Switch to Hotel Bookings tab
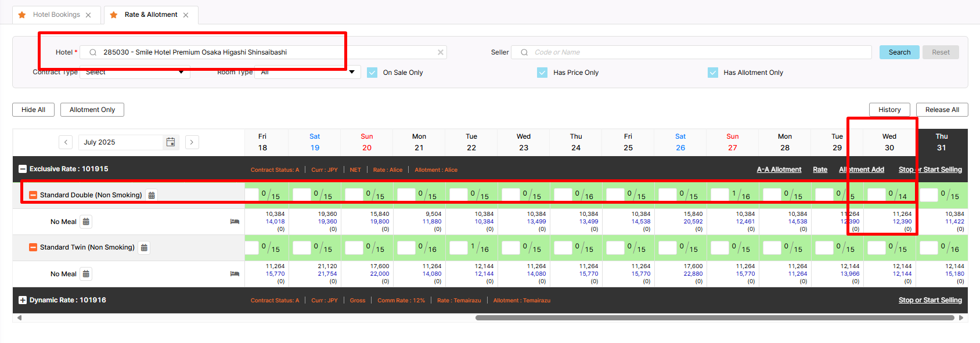The width and height of the screenshot is (980, 343). click(x=56, y=15)
